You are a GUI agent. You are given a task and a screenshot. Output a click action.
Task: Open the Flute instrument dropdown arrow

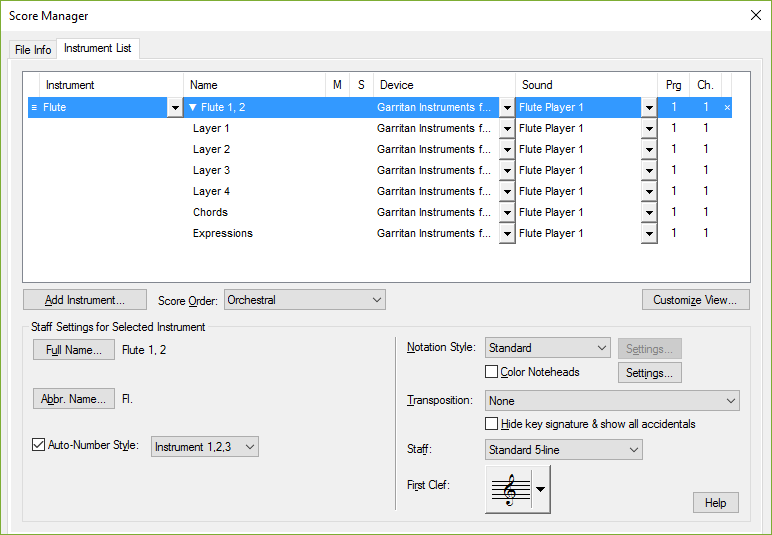coord(175,108)
